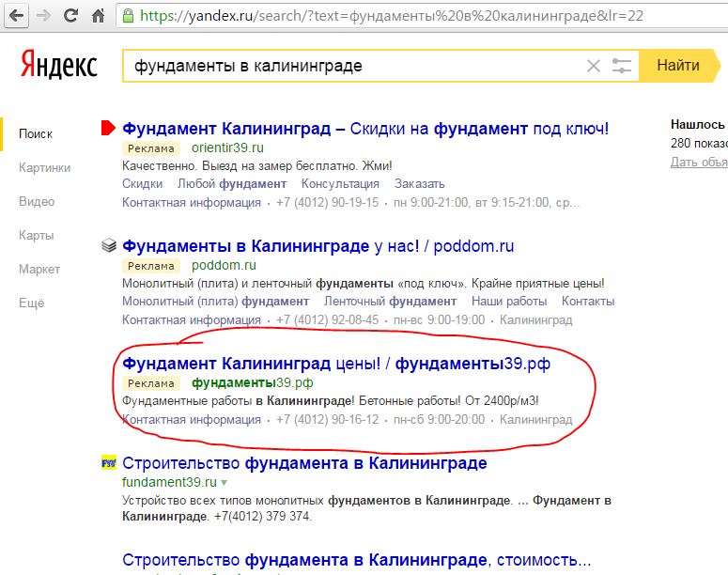Screen dimensions: 728x575
Task: Expand the arrow next to fundament39.ru
Action: click(225, 483)
